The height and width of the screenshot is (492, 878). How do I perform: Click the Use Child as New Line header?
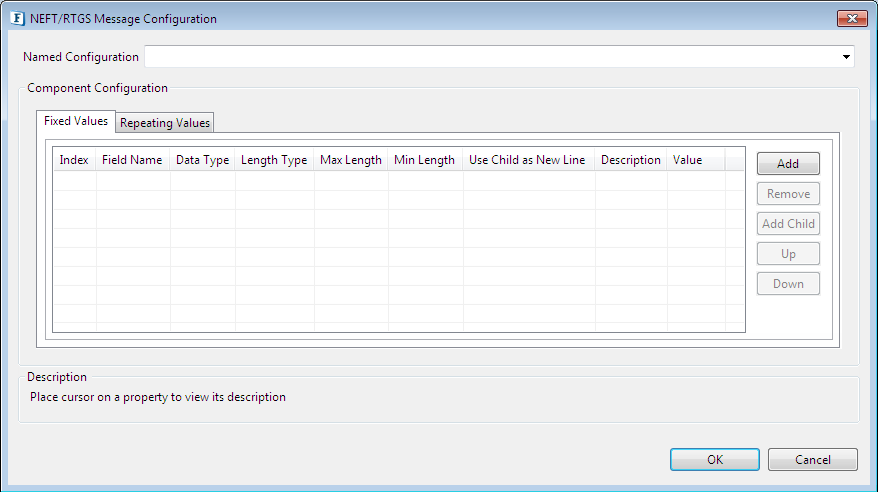tap(529, 160)
